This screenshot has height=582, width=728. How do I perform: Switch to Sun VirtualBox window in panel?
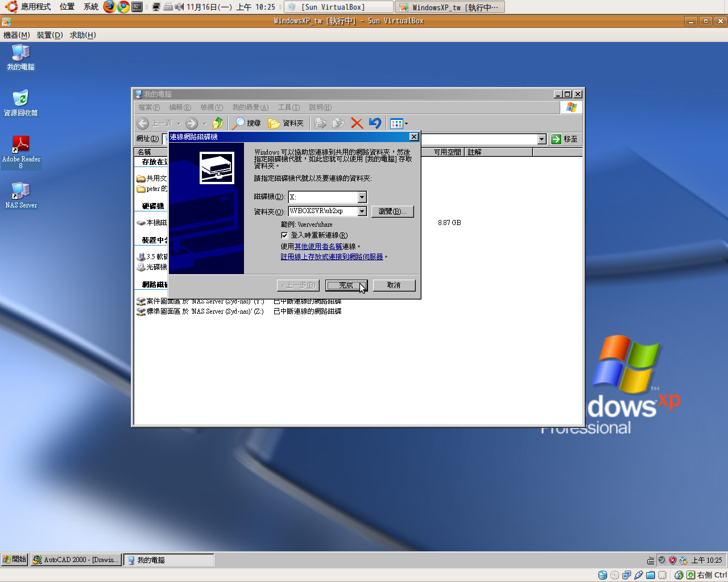coord(338,7)
